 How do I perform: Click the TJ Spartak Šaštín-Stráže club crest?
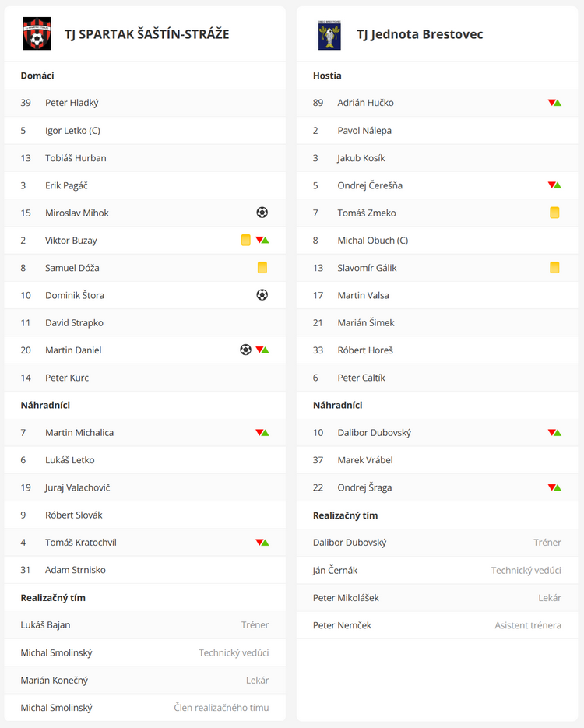pos(37,33)
